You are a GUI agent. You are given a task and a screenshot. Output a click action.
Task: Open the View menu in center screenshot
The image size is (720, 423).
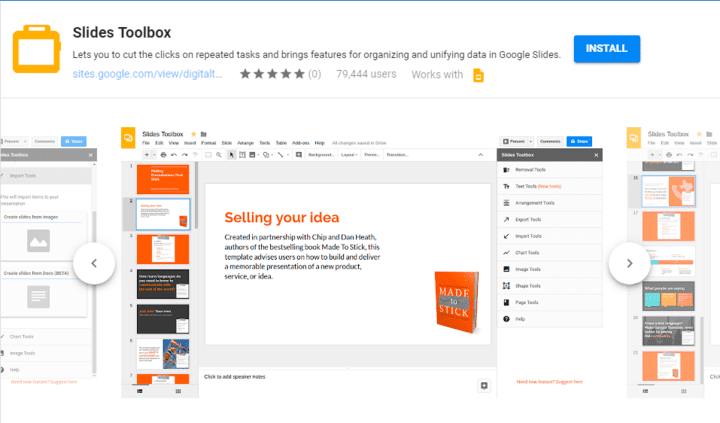coord(174,143)
